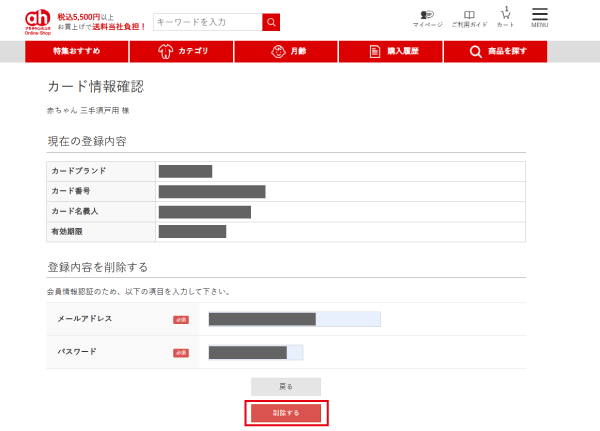Click the カード番号 row label
The width and height of the screenshot is (600, 431).
pyautogui.click(x=71, y=191)
